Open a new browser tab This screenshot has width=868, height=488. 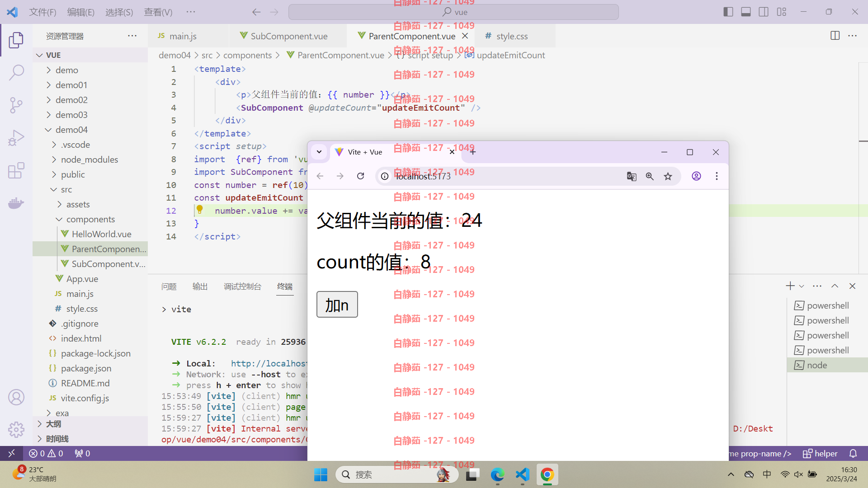(x=472, y=152)
